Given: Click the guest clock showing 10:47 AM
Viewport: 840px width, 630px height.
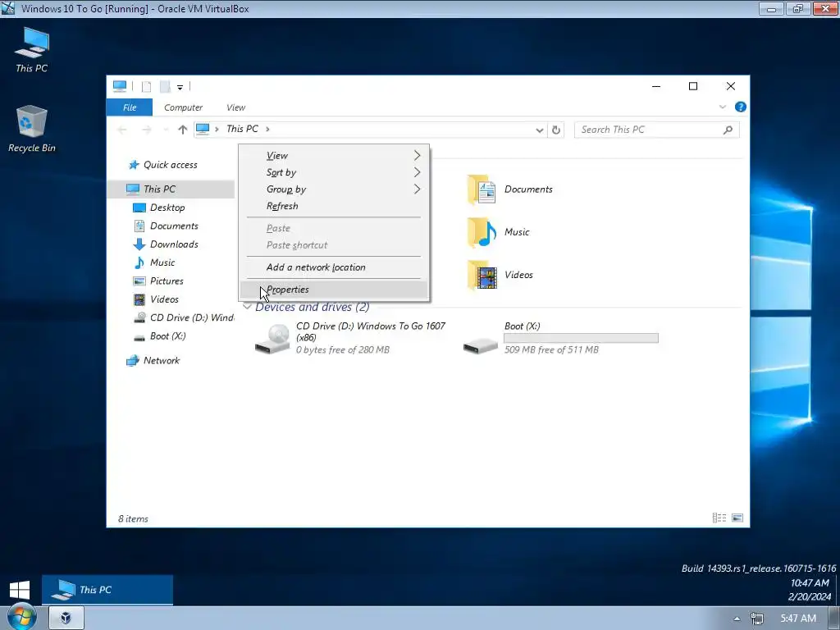Looking at the screenshot, I should [x=810, y=583].
